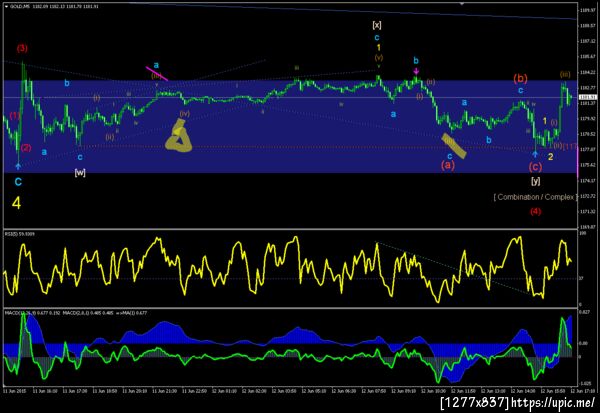The image size is (600, 413).
Task: Select the large cyan C label
Action: click(x=18, y=182)
